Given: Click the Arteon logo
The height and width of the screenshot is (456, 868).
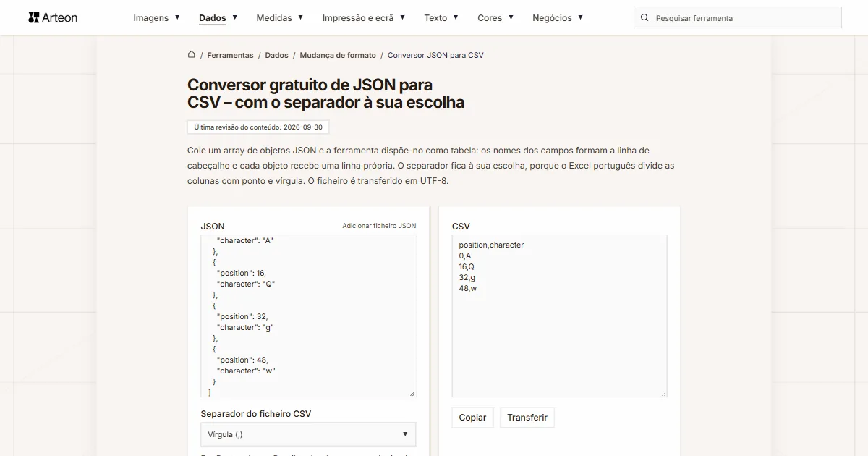Looking at the screenshot, I should [x=53, y=17].
